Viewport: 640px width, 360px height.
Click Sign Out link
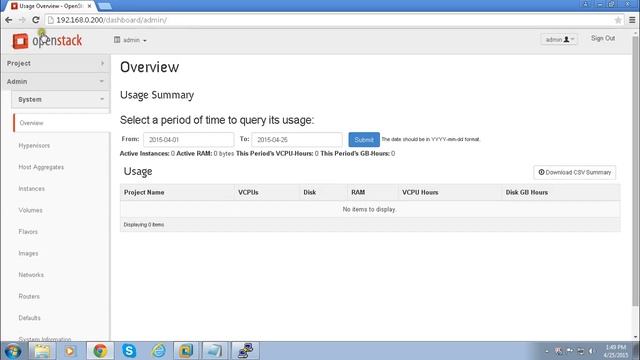(603, 38)
